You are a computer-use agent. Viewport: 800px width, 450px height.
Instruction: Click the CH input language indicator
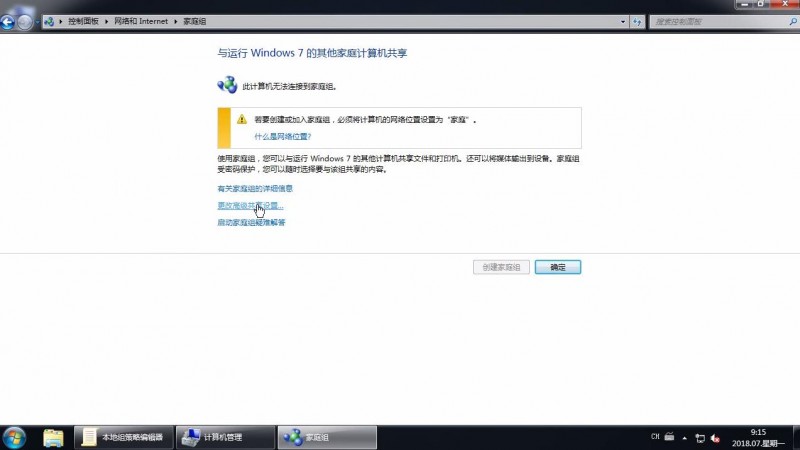point(655,437)
